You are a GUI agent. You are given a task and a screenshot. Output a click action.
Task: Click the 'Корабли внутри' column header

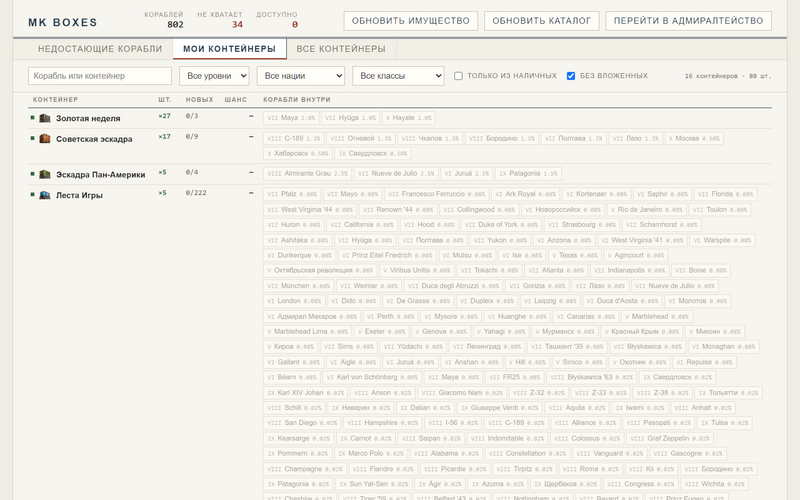(297, 99)
